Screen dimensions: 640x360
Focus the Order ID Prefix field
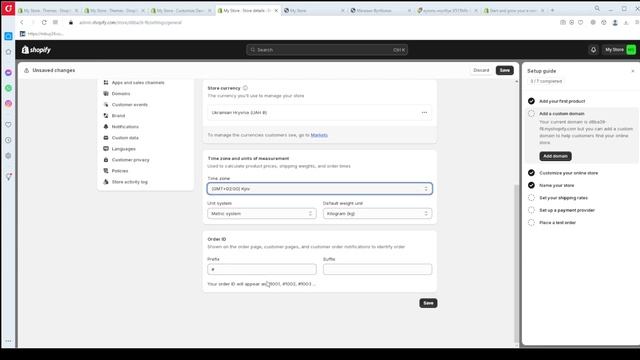pyautogui.click(x=262, y=269)
